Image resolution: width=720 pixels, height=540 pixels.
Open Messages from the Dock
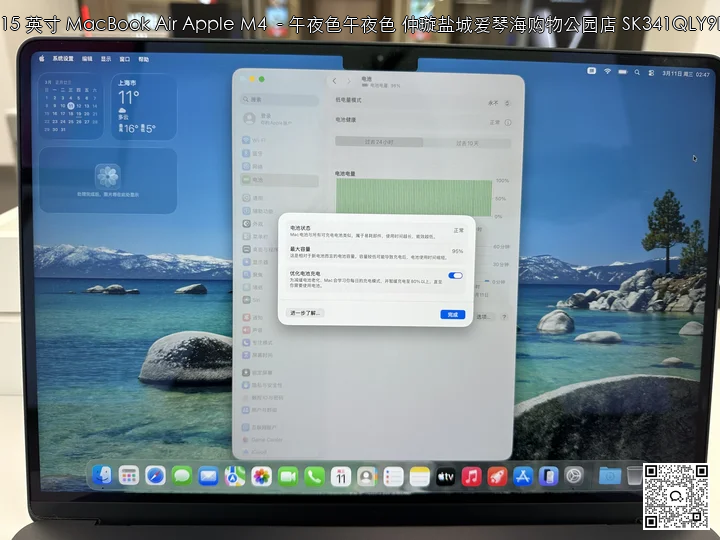pos(182,476)
